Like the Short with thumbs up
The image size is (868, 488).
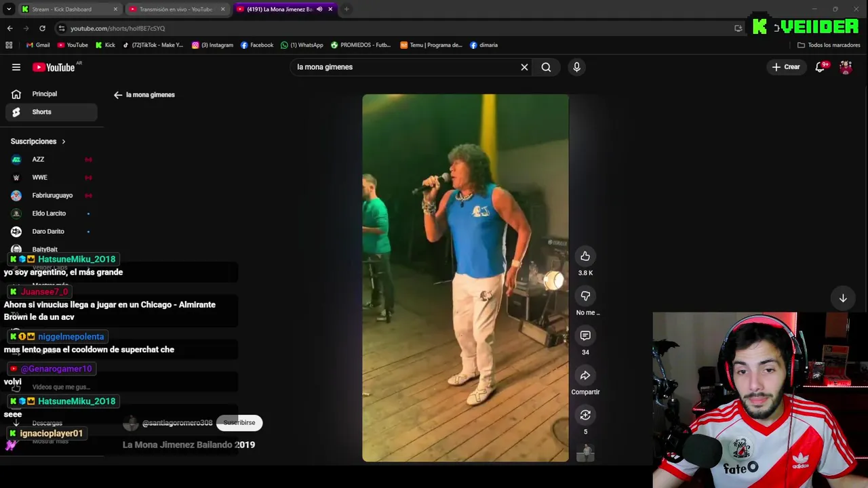(x=585, y=256)
